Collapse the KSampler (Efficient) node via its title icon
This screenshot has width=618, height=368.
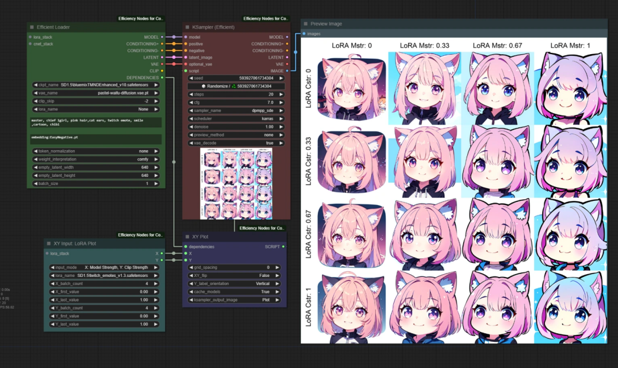(187, 27)
